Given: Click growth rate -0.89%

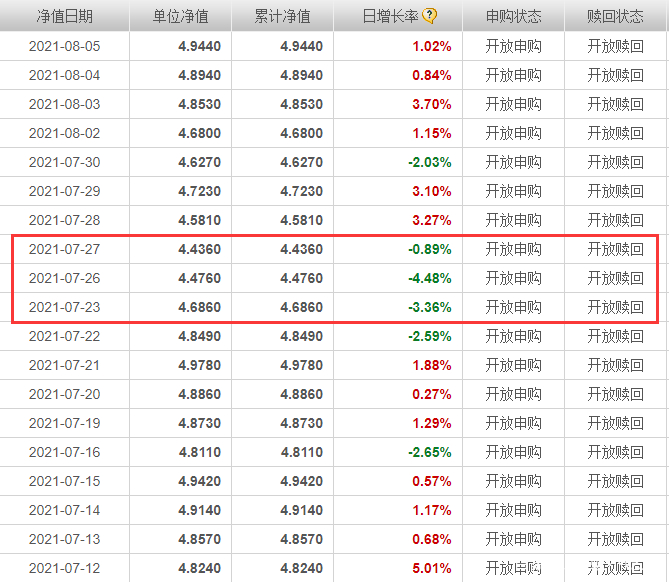Looking at the screenshot, I should (x=430, y=249).
